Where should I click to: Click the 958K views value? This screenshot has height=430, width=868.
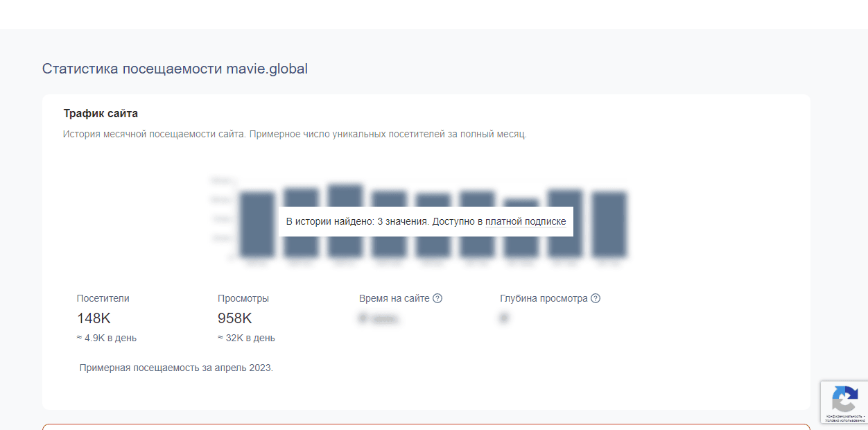[x=235, y=318]
